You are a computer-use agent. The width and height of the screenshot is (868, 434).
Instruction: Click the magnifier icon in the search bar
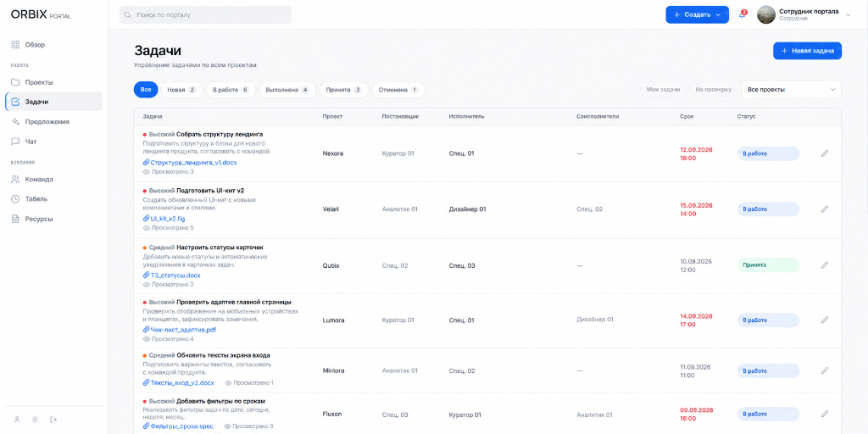[129, 15]
